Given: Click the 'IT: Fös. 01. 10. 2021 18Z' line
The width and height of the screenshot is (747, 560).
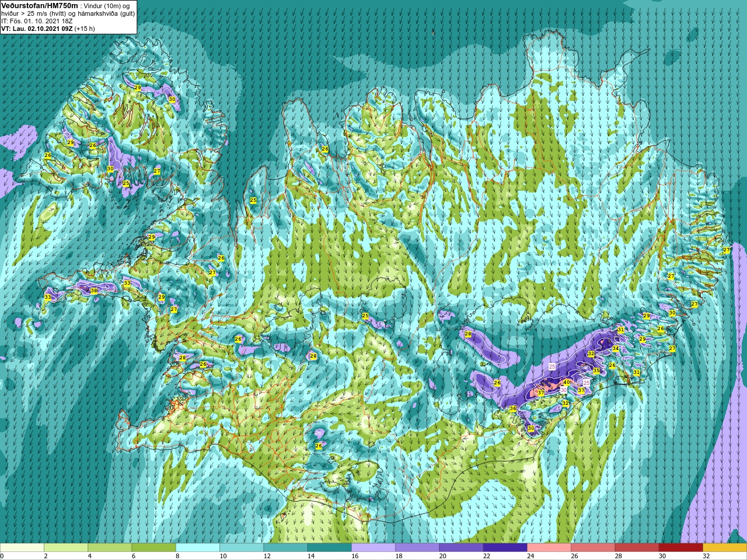Looking at the screenshot, I should (x=37, y=21).
